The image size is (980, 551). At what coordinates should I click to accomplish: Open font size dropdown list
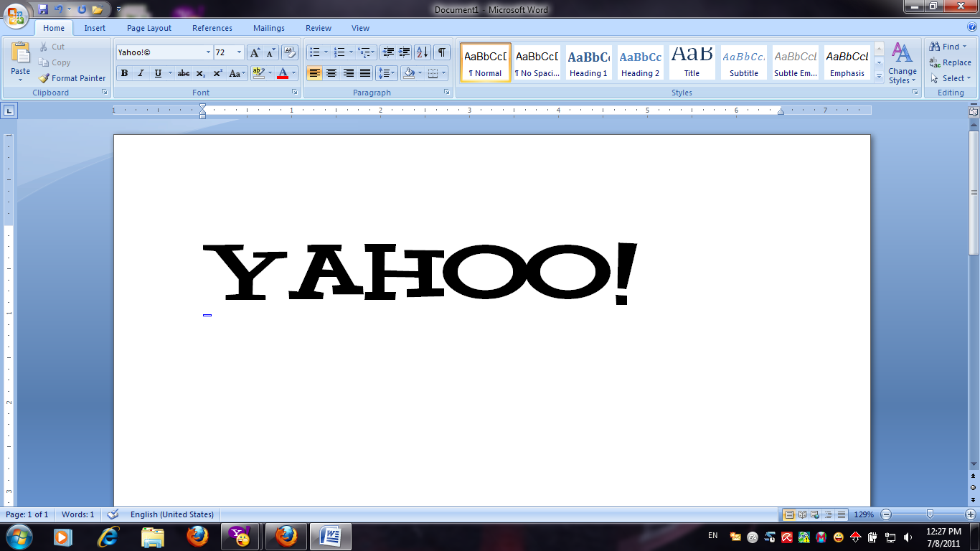coord(239,52)
